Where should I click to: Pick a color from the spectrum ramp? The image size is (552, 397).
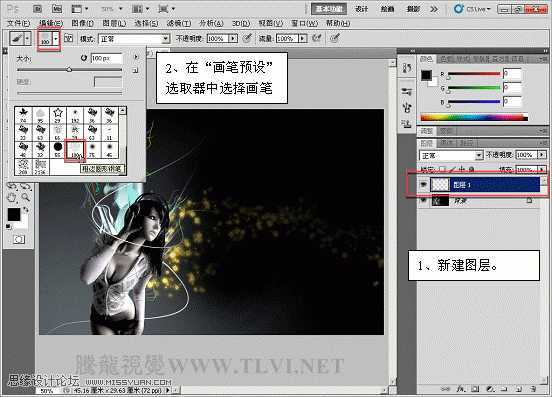click(474, 117)
